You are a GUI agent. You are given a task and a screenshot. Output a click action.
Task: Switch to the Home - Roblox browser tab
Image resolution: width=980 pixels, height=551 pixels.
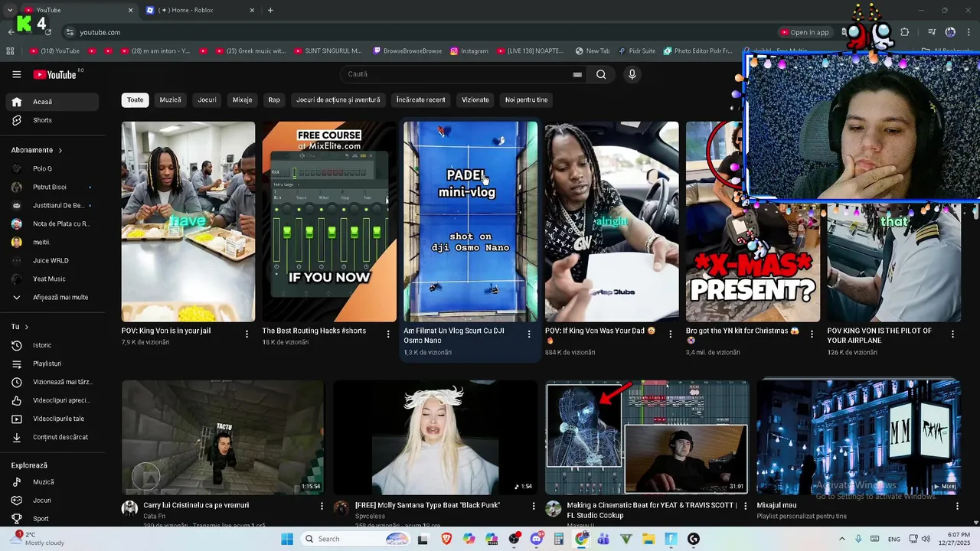point(201,10)
